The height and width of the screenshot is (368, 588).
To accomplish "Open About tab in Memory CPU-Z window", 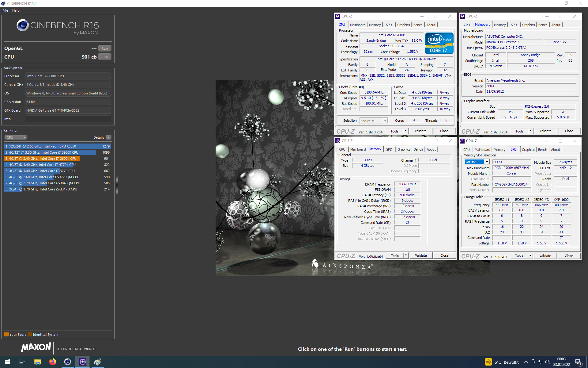I will click(x=431, y=149).
